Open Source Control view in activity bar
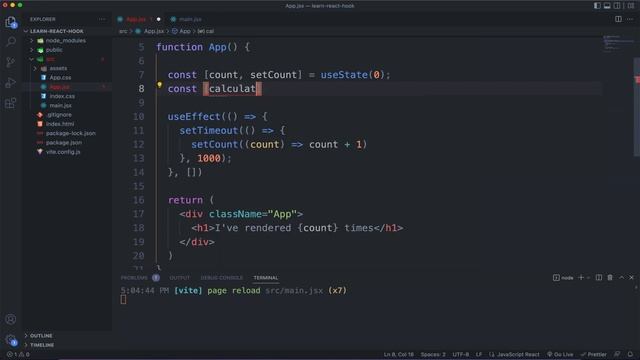 (11, 62)
